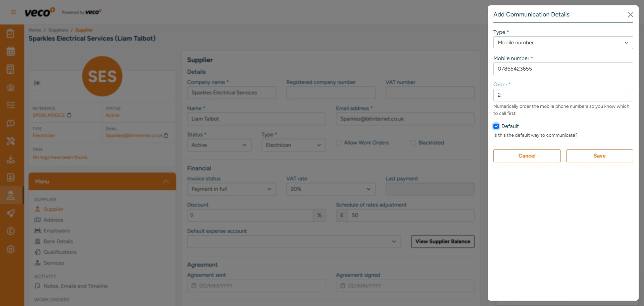
Task: Go to Suppliers breadcrumb
Action: coord(58,30)
